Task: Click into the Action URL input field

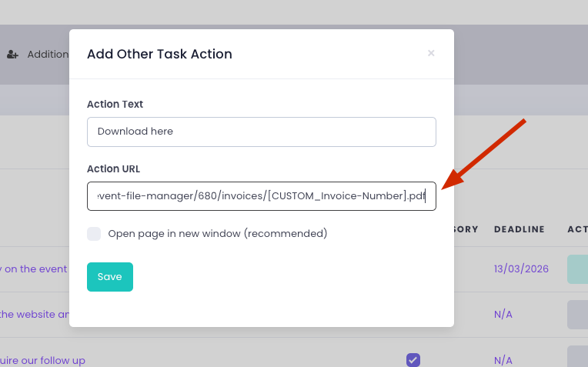Action: pos(262,196)
